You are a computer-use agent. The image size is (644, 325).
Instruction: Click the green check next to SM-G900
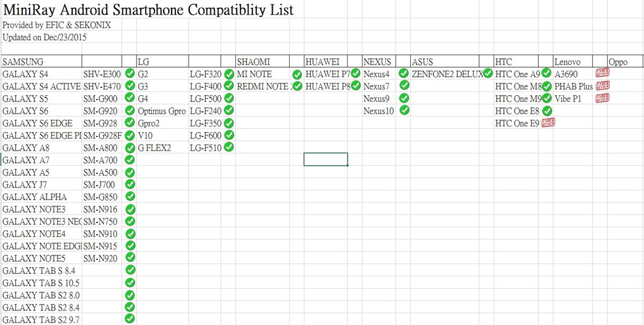pos(130,98)
